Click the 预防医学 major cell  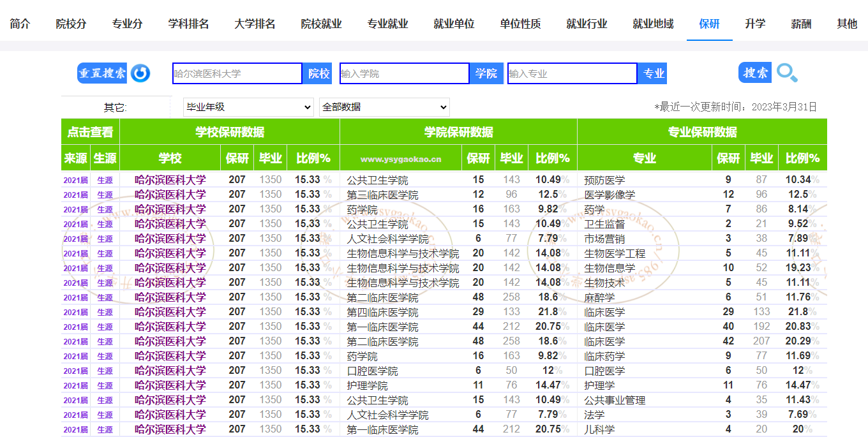coord(605,181)
